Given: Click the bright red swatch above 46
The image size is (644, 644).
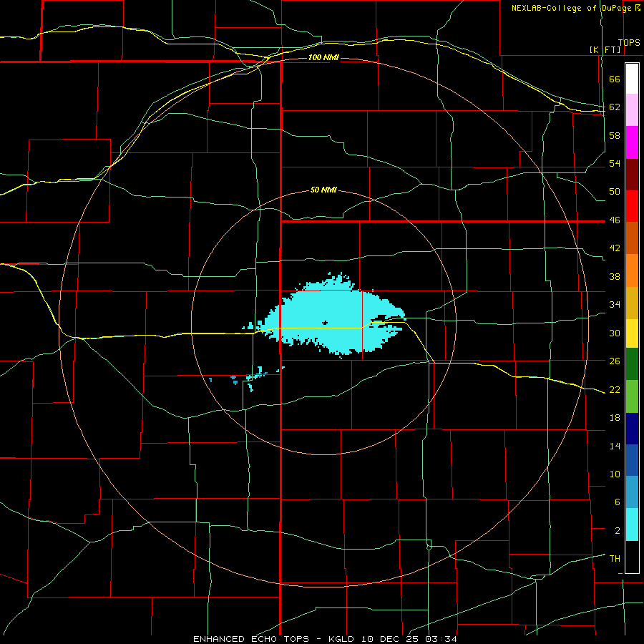Looking at the screenshot, I should pyautogui.click(x=632, y=206).
